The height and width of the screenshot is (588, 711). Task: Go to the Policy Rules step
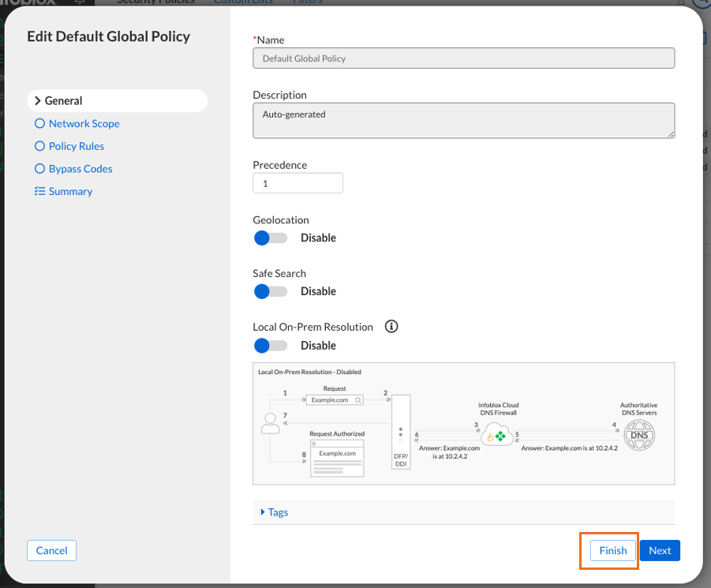click(x=76, y=146)
